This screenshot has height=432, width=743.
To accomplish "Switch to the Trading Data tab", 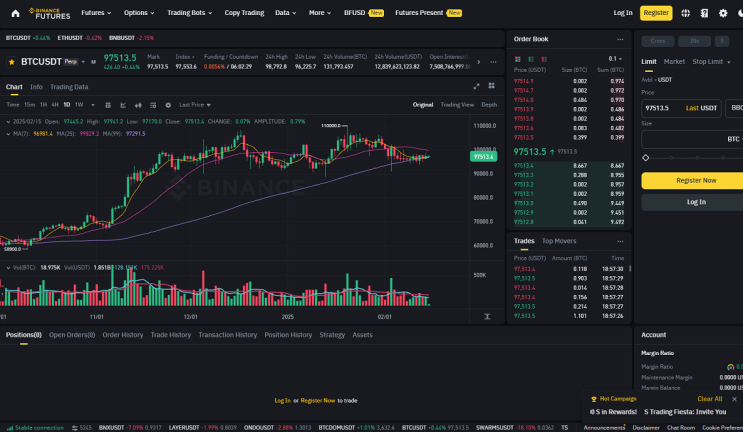I will click(69, 87).
